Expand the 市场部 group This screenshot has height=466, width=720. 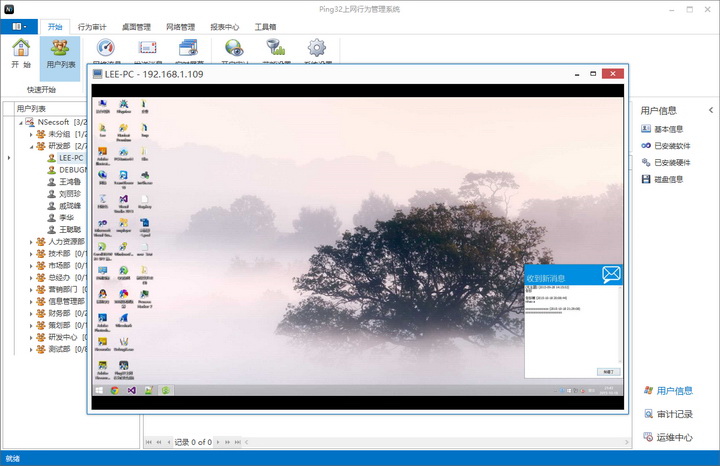click(x=31, y=266)
